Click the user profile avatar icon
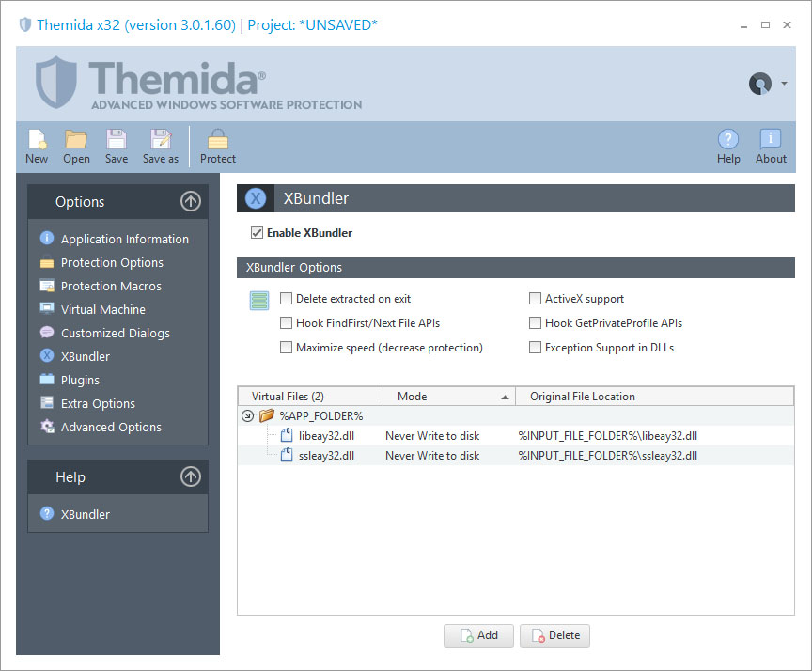Image resolution: width=812 pixels, height=671 pixels. coord(759,84)
